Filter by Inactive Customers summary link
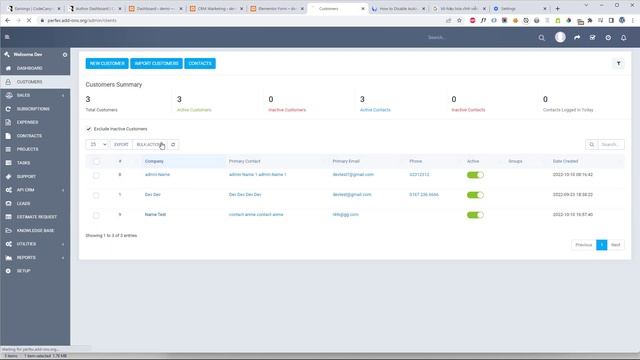Viewport: 640px width, 360px height. 287,110
